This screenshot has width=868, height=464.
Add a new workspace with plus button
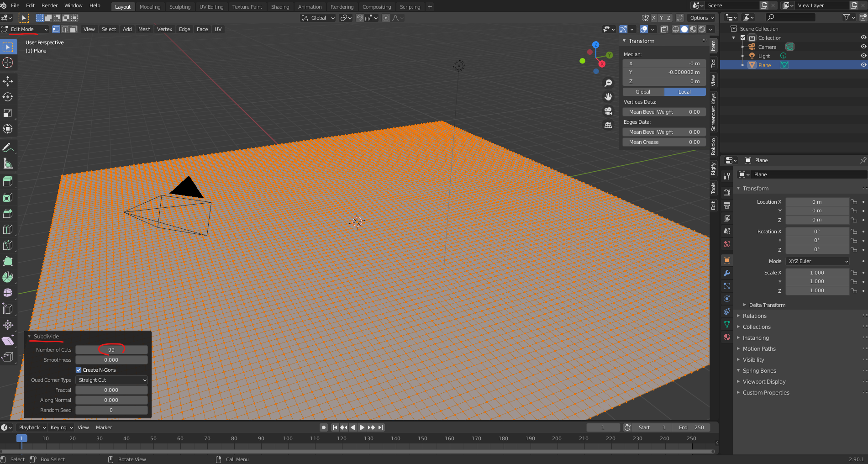(x=430, y=7)
